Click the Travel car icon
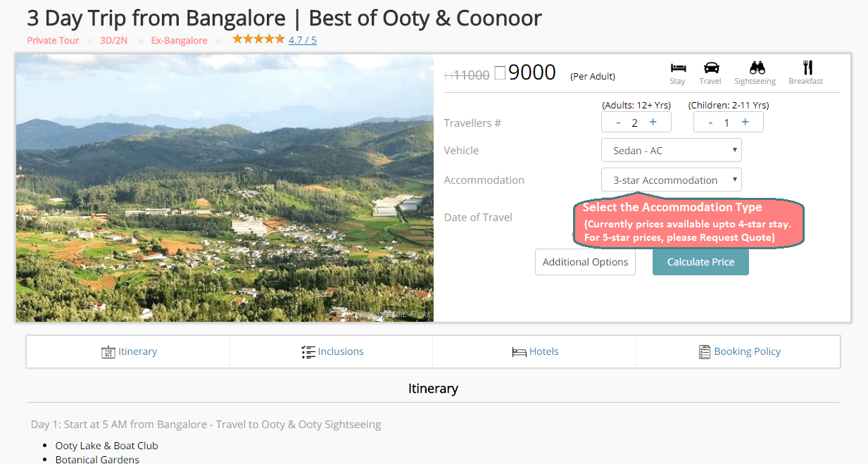The width and height of the screenshot is (868, 464). (711, 68)
